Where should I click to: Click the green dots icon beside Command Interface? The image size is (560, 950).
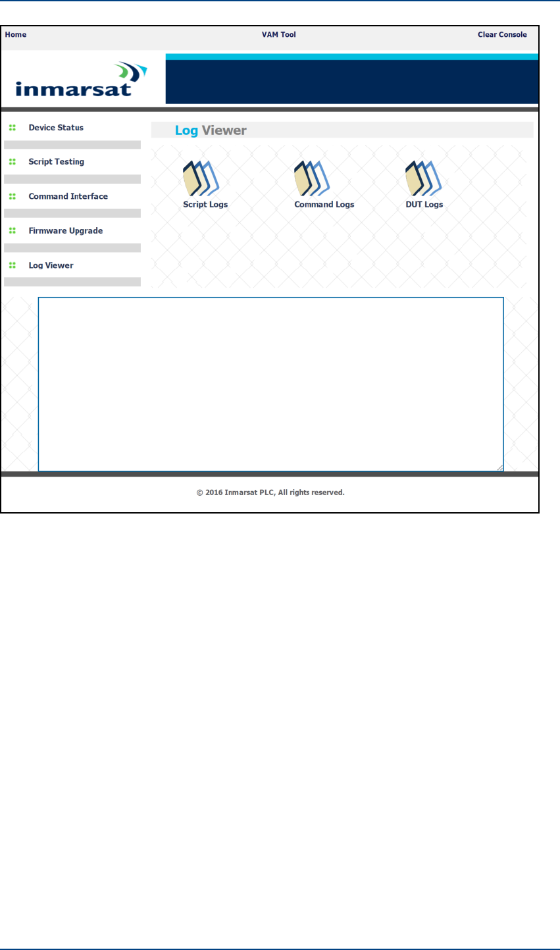(12, 196)
